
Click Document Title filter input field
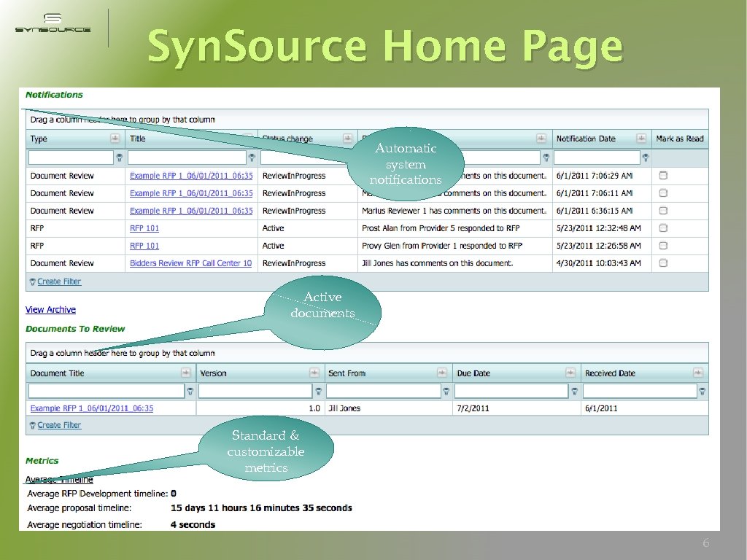pos(107,391)
